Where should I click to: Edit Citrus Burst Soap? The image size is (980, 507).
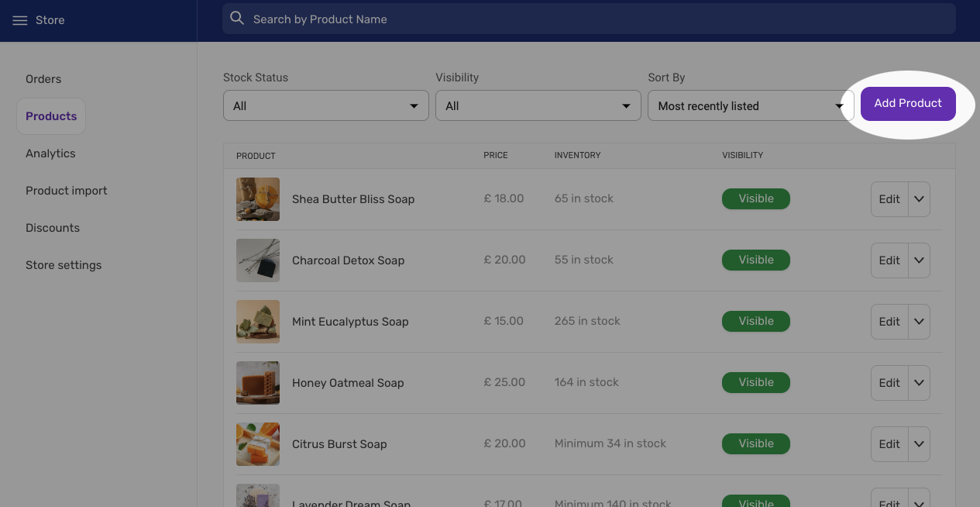click(889, 444)
